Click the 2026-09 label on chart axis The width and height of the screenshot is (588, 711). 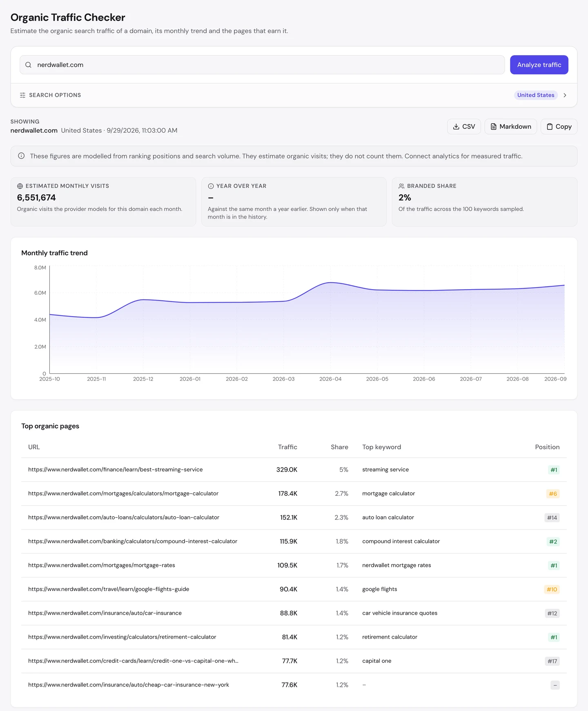click(x=555, y=379)
